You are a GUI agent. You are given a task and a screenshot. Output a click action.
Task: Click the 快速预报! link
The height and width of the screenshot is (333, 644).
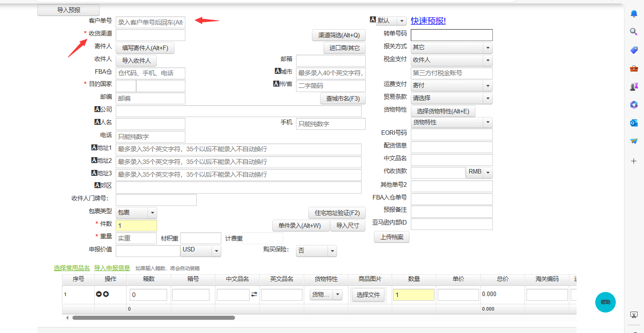(x=428, y=20)
